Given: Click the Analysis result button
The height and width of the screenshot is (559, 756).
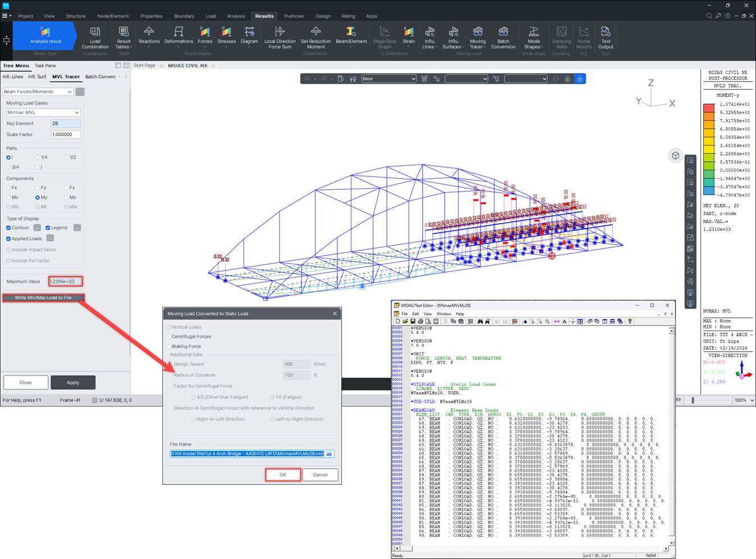Looking at the screenshot, I should (46, 36).
